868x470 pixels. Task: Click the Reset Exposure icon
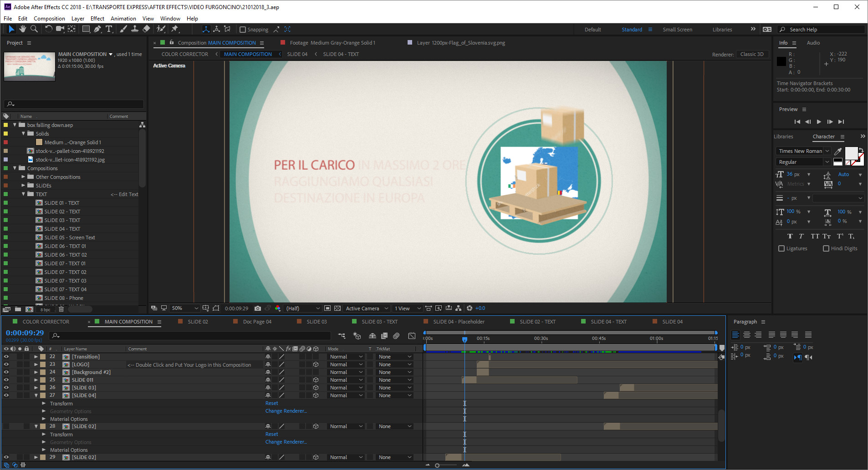(470, 308)
